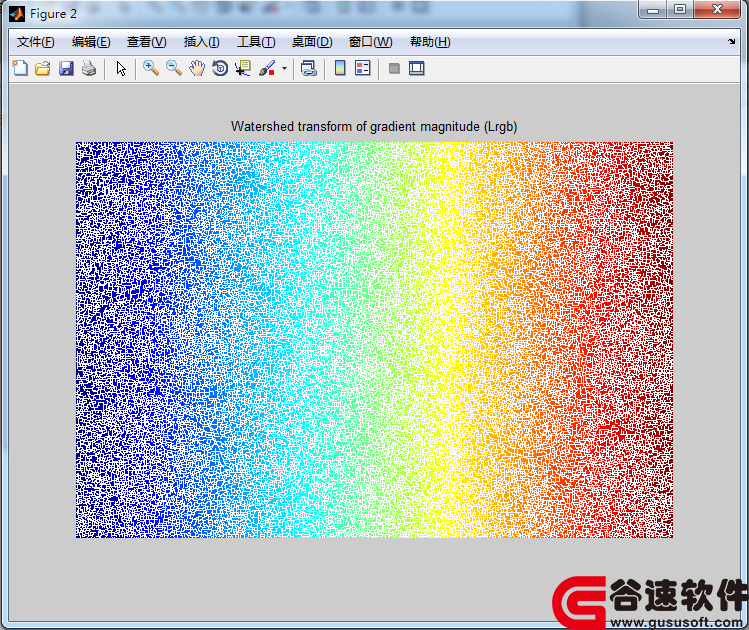Open the 查看(V) menu

(x=146, y=42)
